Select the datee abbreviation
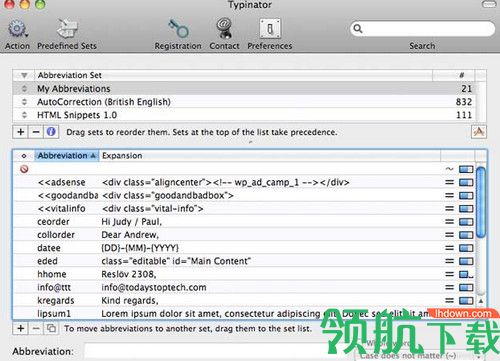500x361 pixels. point(244,248)
